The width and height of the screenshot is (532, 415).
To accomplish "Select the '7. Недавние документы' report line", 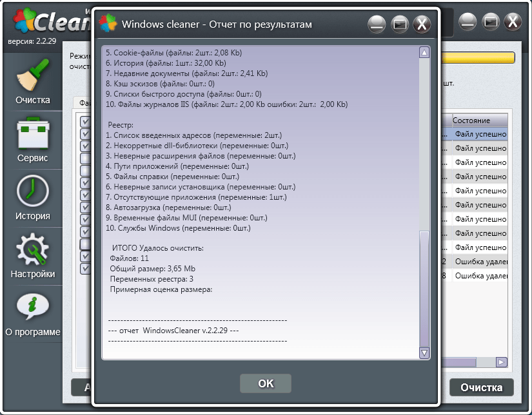I will (x=186, y=73).
